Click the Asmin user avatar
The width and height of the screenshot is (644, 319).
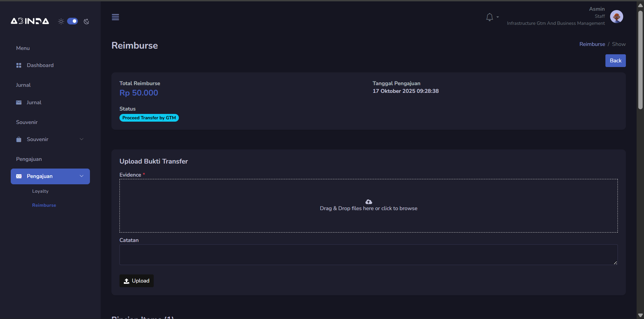pos(616,16)
